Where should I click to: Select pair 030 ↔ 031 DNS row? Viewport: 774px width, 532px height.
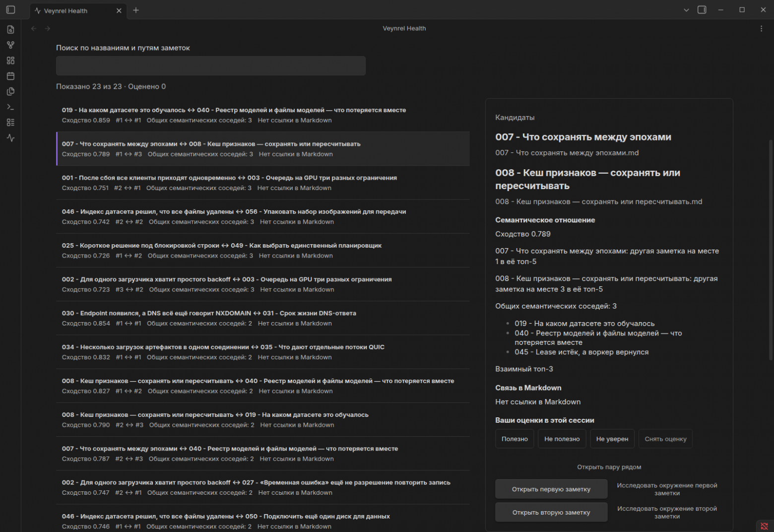pyautogui.click(x=263, y=318)
